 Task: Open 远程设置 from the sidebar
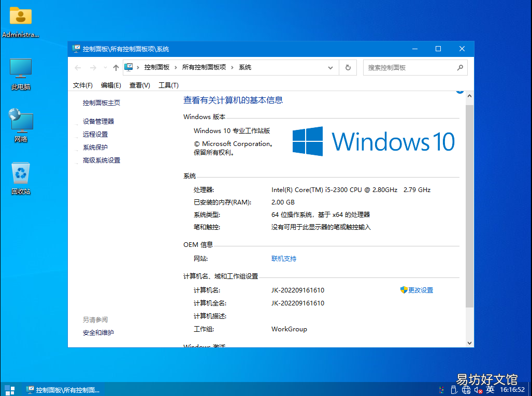95,134
